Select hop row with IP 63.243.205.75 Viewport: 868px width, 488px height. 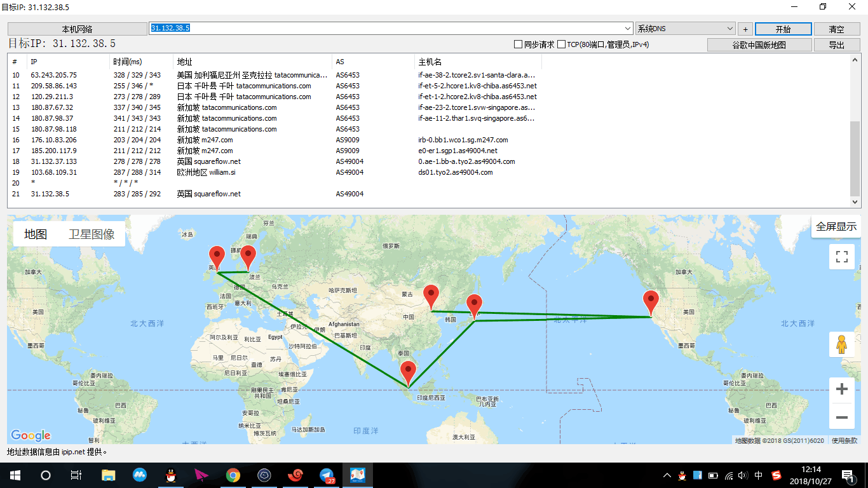pos(275,75)
